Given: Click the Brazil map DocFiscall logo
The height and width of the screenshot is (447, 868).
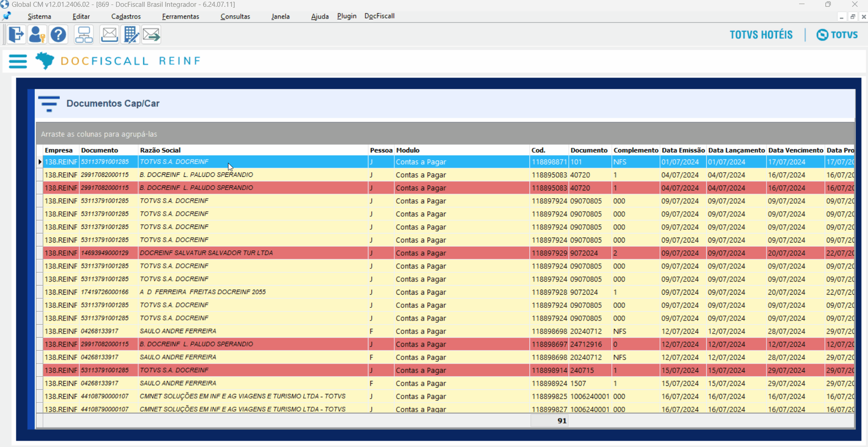Looking at the screenshot, I should (x=45, y=61).
